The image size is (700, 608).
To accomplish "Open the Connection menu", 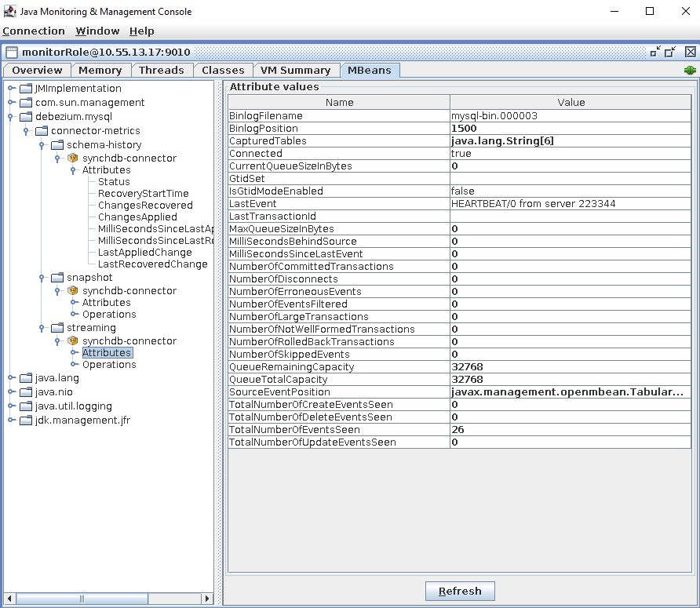I will (34, 31).
